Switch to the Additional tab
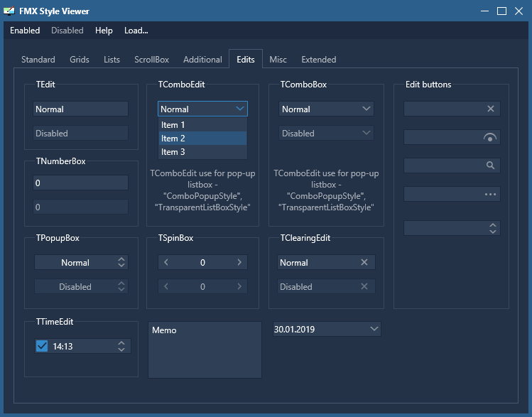 202,60
